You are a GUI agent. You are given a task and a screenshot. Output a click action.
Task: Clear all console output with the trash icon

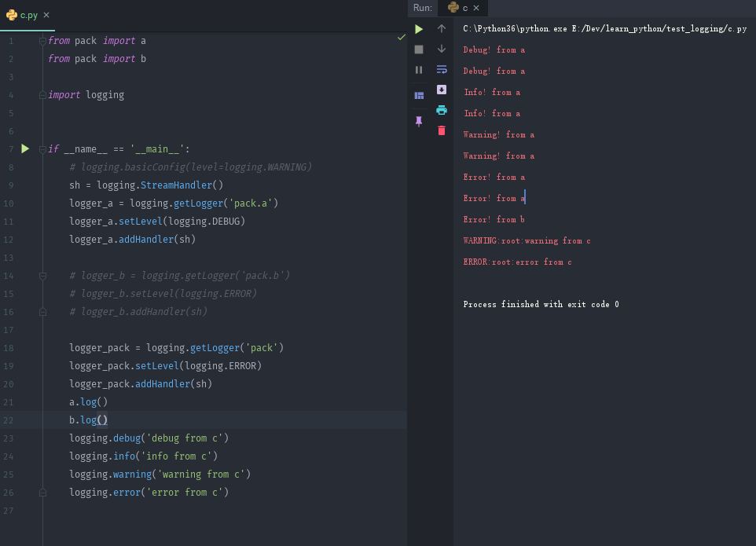(441, 130)
